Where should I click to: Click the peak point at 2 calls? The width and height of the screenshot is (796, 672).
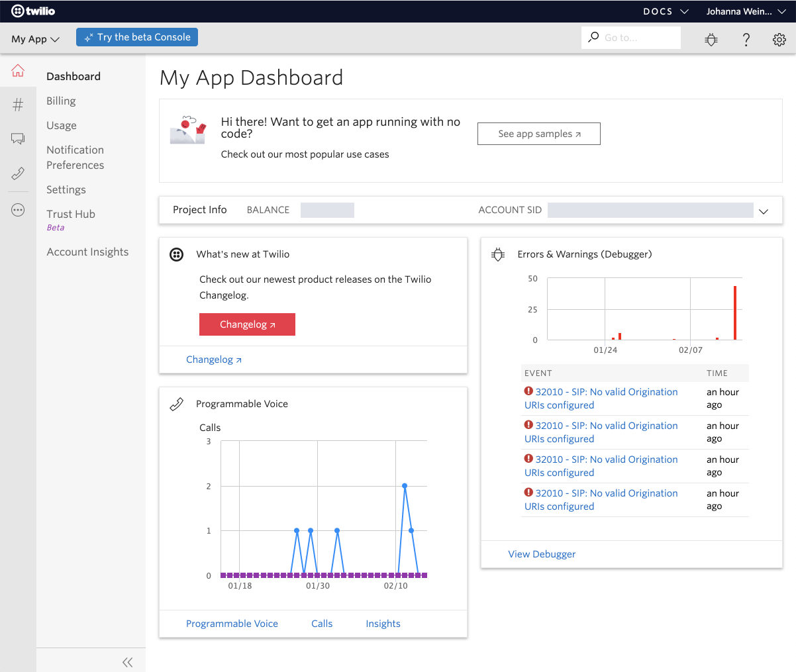point(405,486)
